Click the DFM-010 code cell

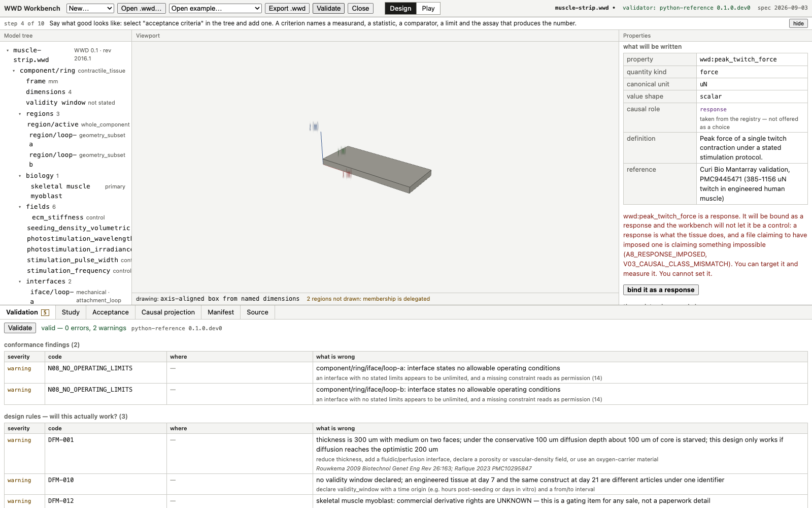click(106, 484)
